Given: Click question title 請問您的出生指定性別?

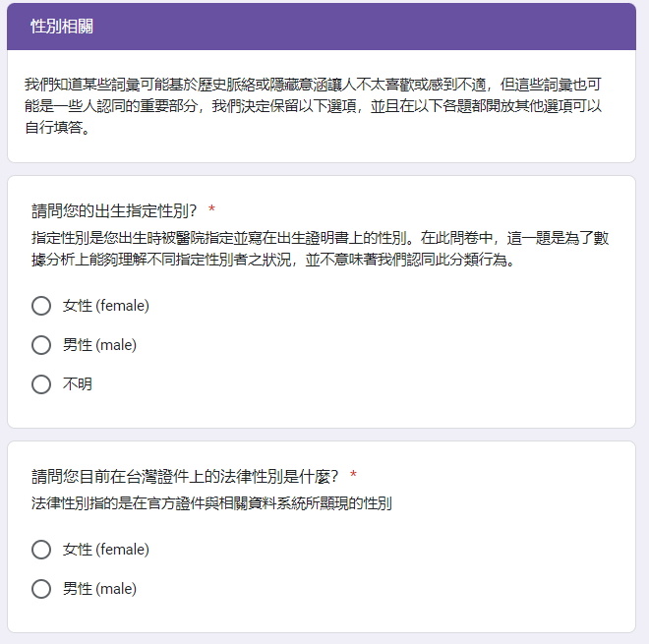Looking at the screenshot, I should (x=114, y=211).
